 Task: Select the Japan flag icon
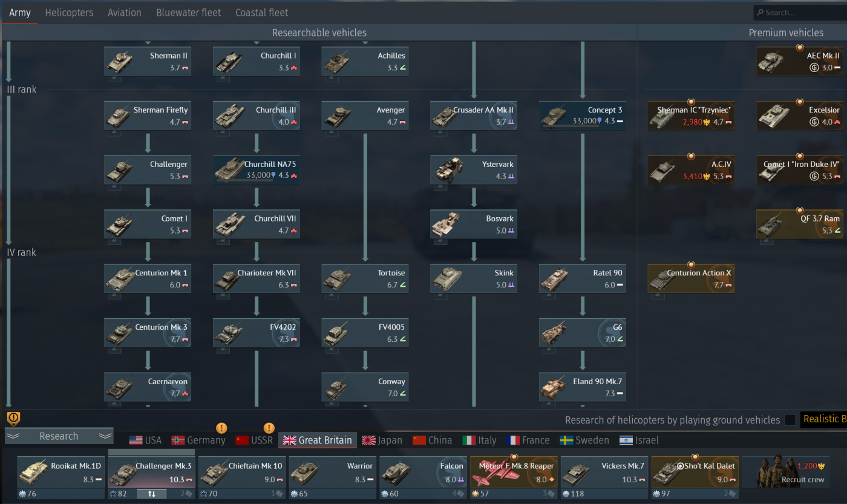coord(368,440)
